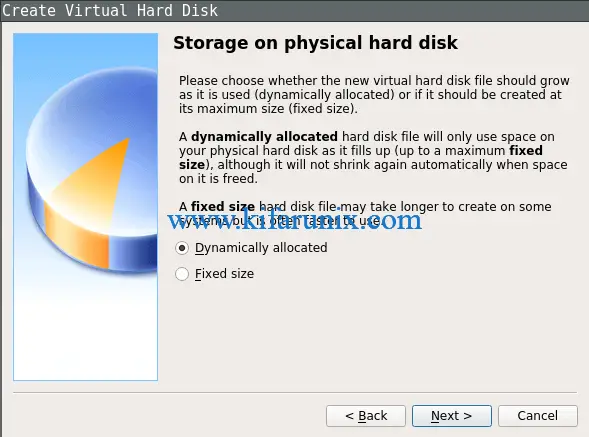Go to previous step with < Back
Viewport: 589px width, 437px height.
click(366, 416)
